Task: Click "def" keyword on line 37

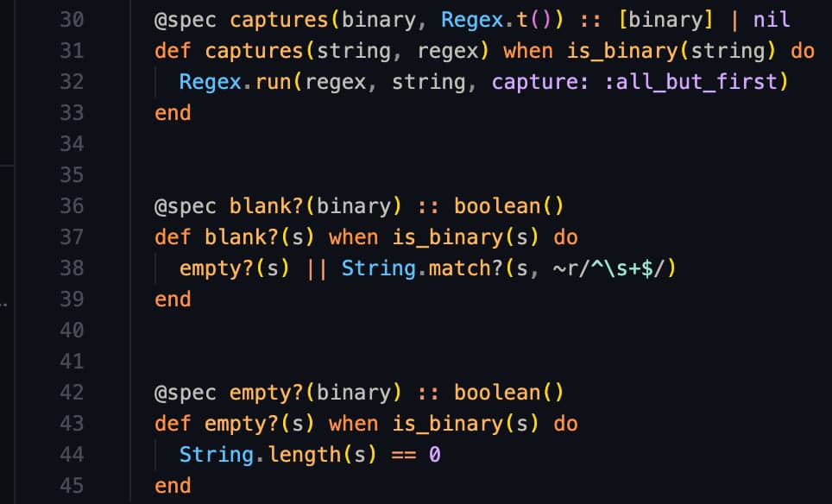Action: (173, 237)
